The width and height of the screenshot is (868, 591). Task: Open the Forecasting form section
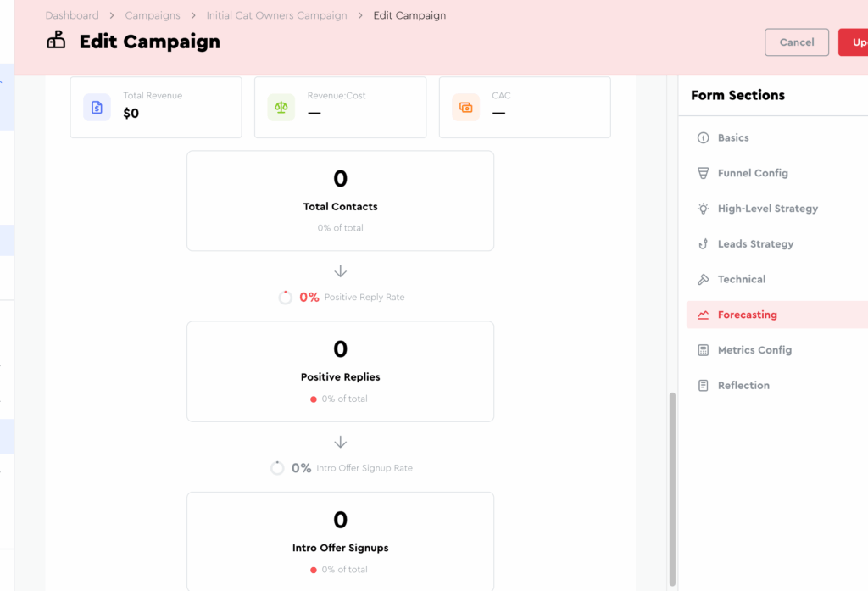coord(747,315)
